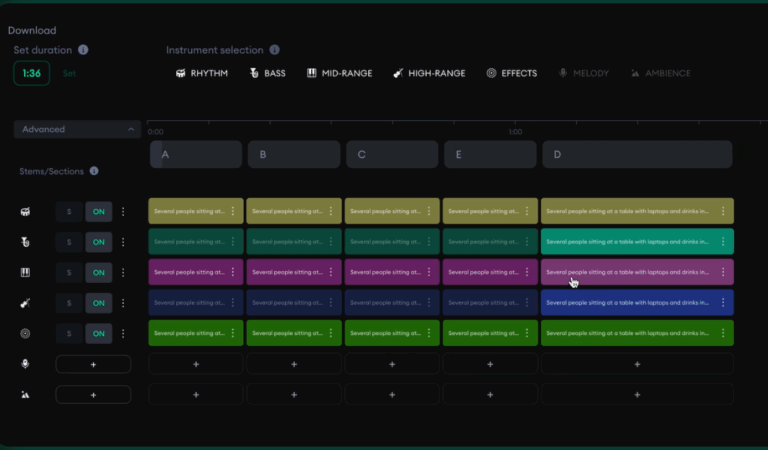
Task: Enable the MELODY instrument
Action: pos(584,73)
